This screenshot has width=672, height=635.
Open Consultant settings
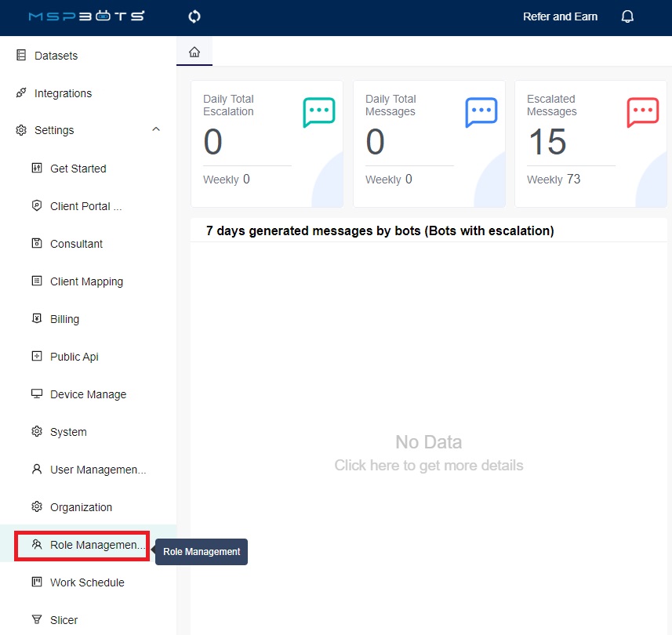(x=76, y=244)
